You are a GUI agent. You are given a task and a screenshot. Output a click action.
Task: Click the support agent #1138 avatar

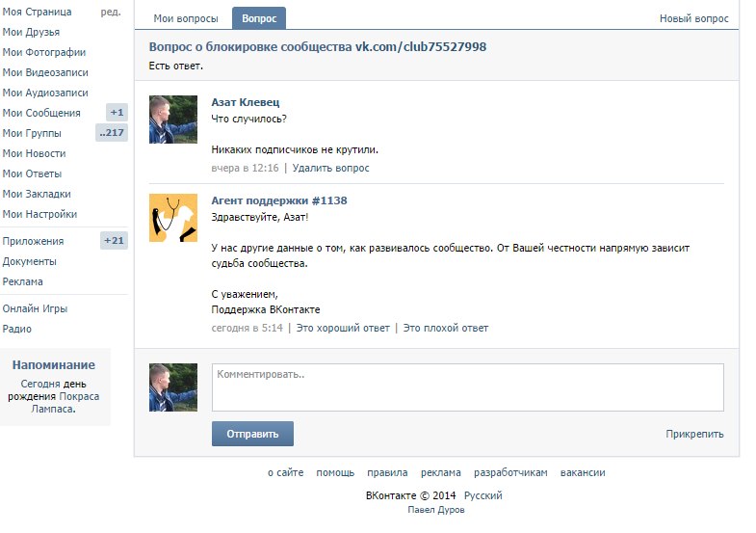tap(173, 218)
